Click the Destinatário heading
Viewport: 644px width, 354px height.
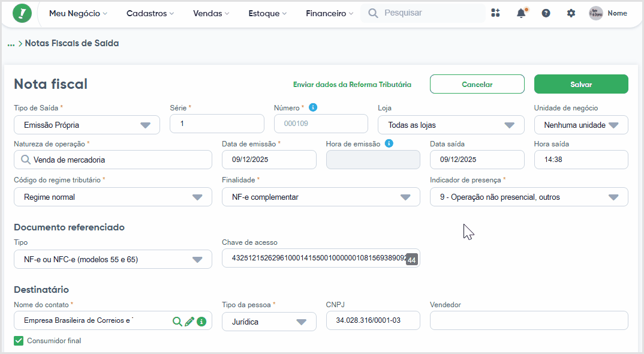click(41, 289)
